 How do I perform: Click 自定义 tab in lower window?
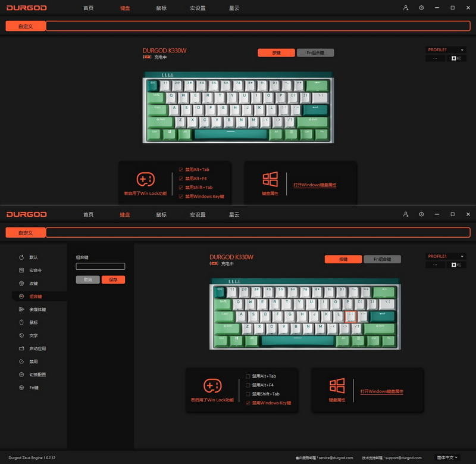click(x=26, y=233)
